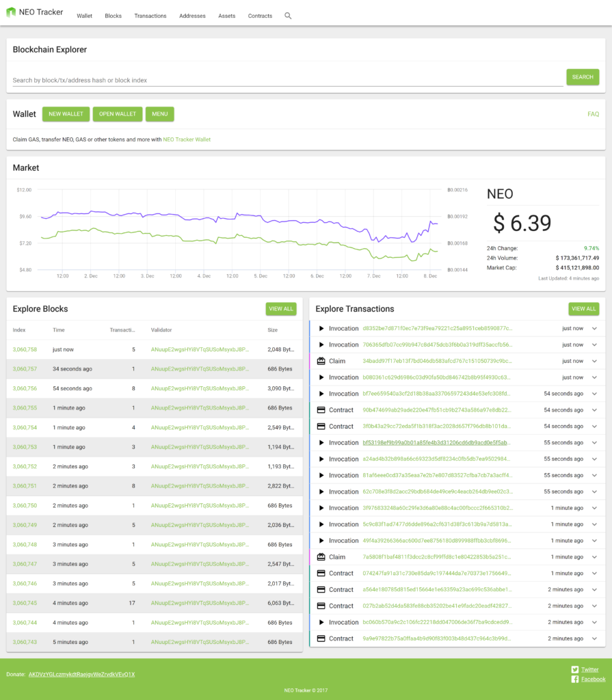Click the search magnifier in the navigation bar
612x700 pixels.
(288, 15)
